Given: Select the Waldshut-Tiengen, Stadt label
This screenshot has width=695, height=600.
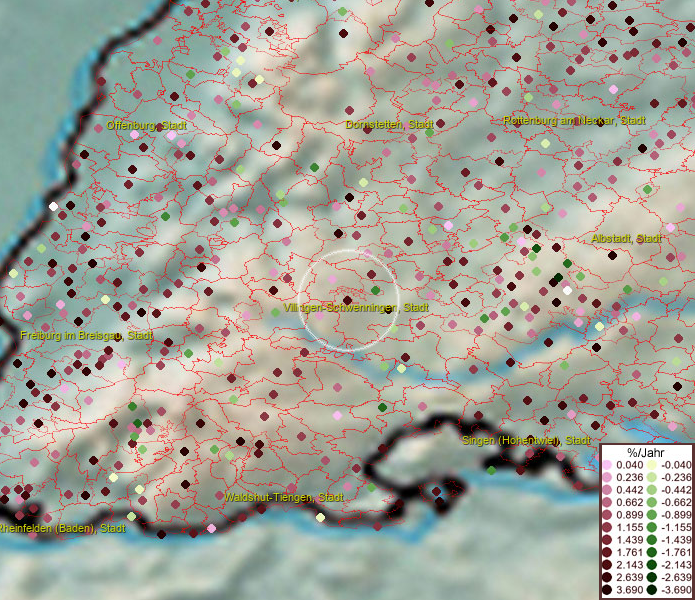Looking at the screenshot, I should pos(284,497).
